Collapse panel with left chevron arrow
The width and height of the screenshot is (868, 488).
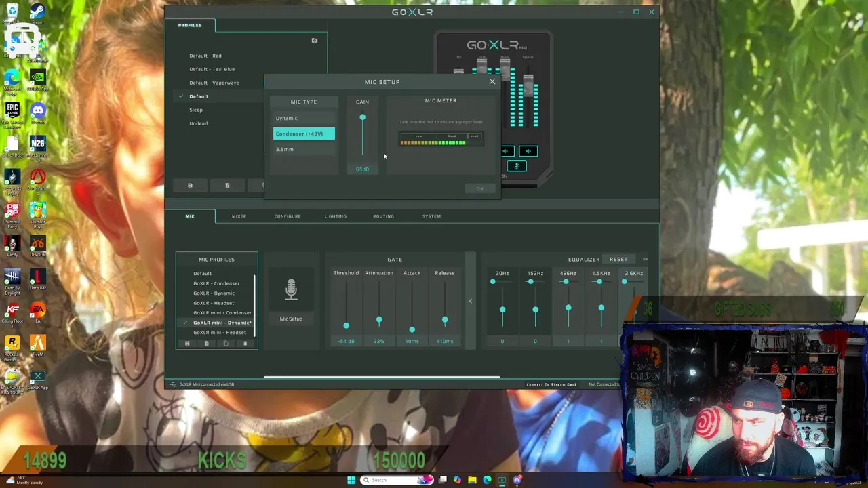click(471, 301)
